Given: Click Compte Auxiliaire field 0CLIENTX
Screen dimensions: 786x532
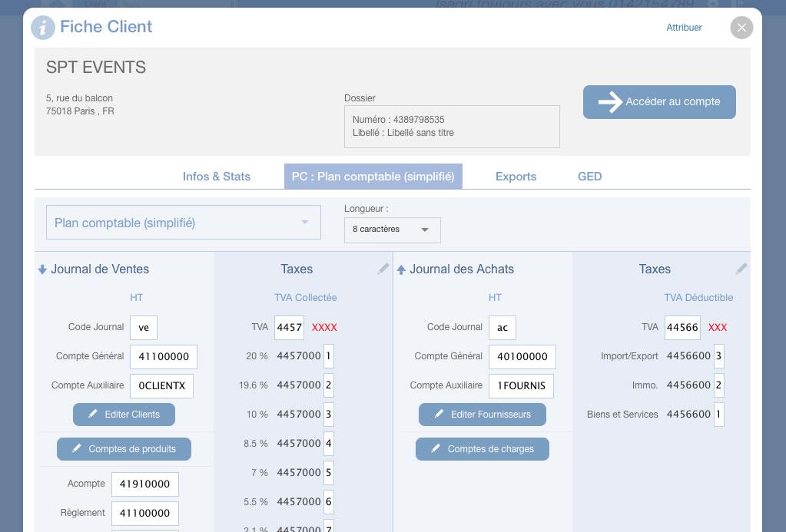Looking at the screenshot, I should (x=161, y=385).
